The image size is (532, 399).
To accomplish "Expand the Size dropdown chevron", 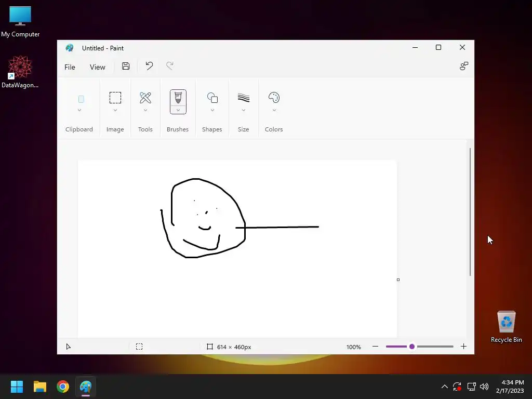I will point(244,110).
